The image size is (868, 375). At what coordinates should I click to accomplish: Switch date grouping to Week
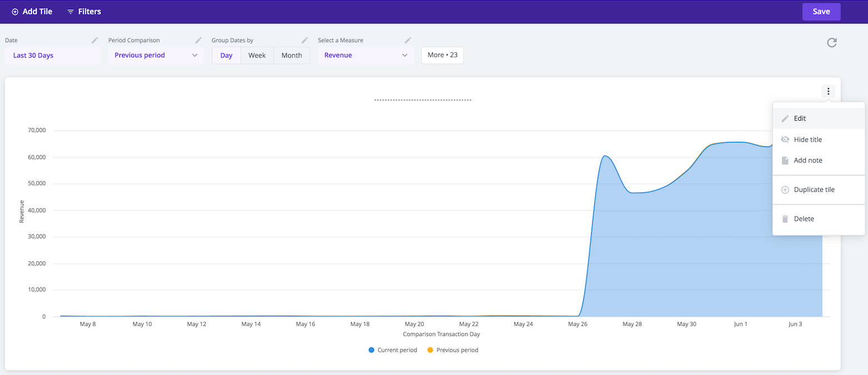pyautogui.click(x=257, y=55)
